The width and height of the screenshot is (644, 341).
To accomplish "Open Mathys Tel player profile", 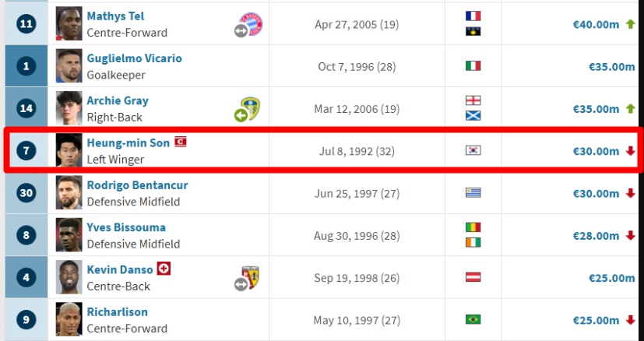I will pos(115,16).
